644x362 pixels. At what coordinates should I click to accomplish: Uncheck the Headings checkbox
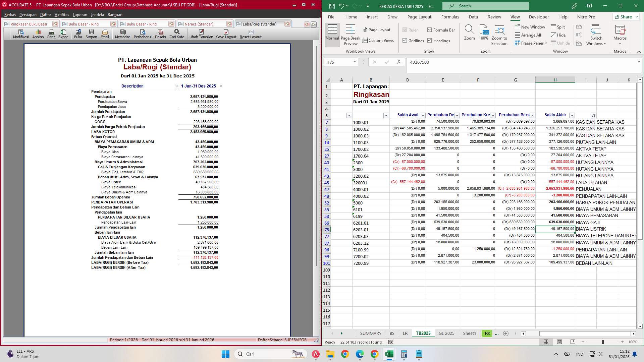tap(430, 41)
